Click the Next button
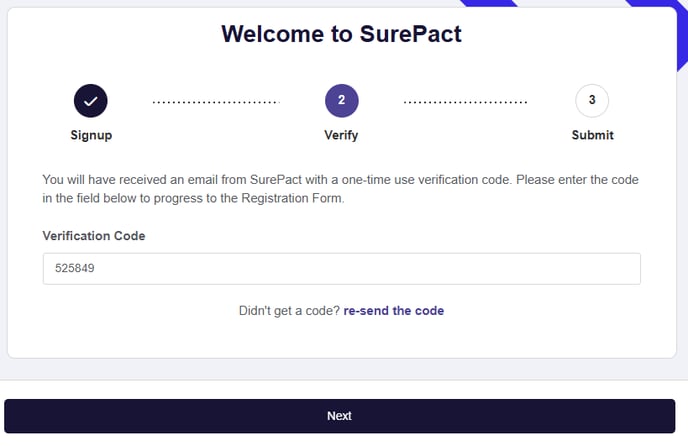Screen dimensions: 688x446 (340, 416)
